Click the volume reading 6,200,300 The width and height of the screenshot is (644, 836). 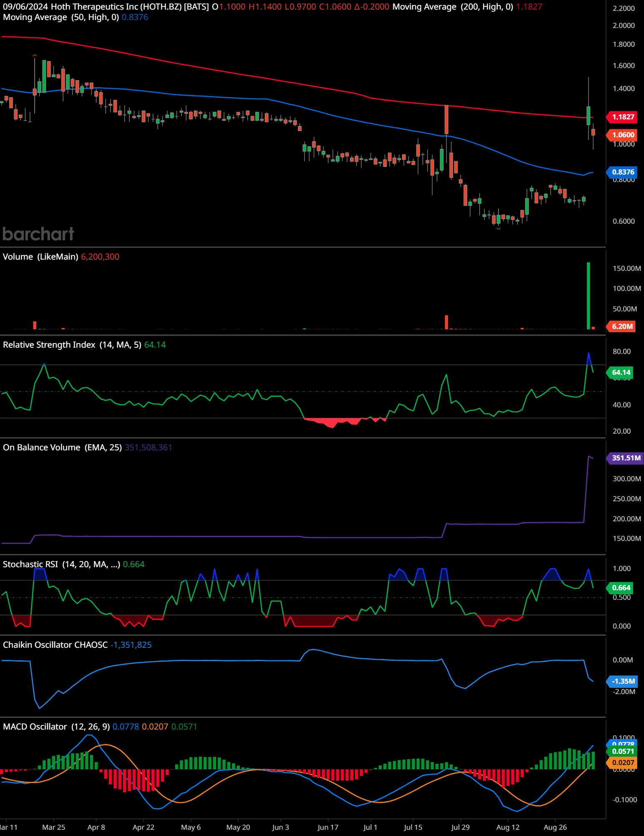tap(100, 257)
